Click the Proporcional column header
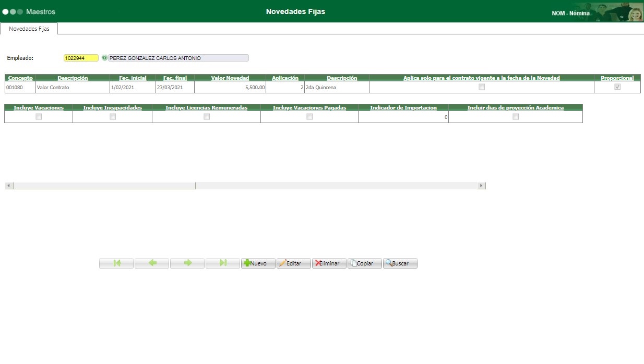 617,78
